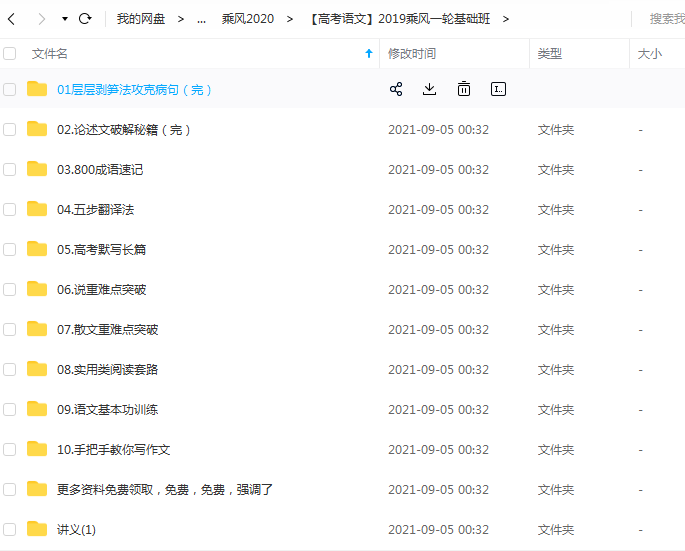Toggle sort order arrow in 文件名 column
Viewport: 685px width, 551px height.
[369, 54]
